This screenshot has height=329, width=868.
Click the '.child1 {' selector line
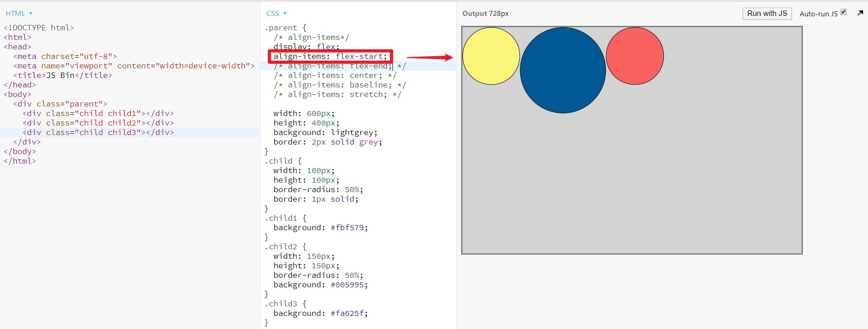coord(286,218)
